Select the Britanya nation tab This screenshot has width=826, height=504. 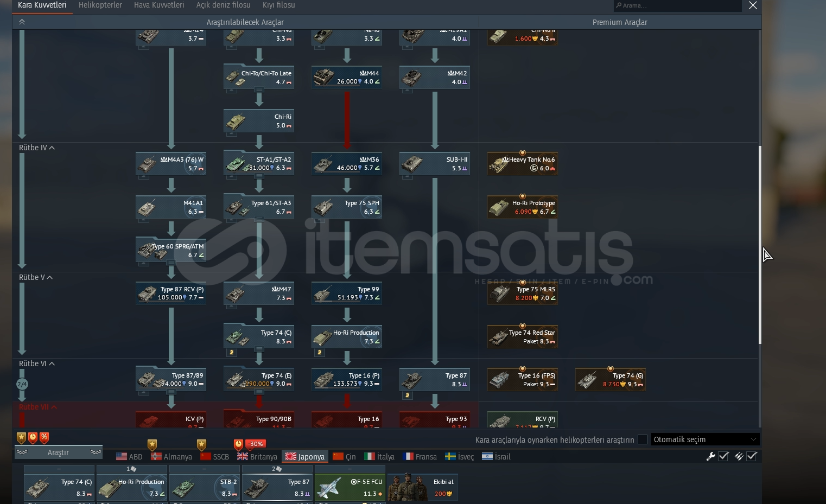[x=257, y=457]
